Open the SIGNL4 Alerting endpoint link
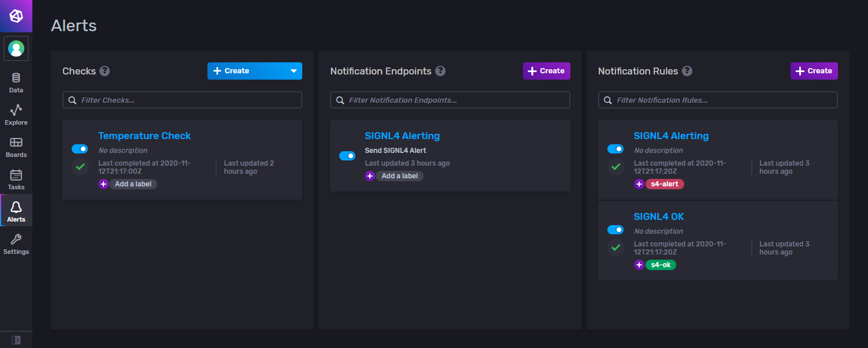Viewport: 868px width, 348px height. (402, 136)
